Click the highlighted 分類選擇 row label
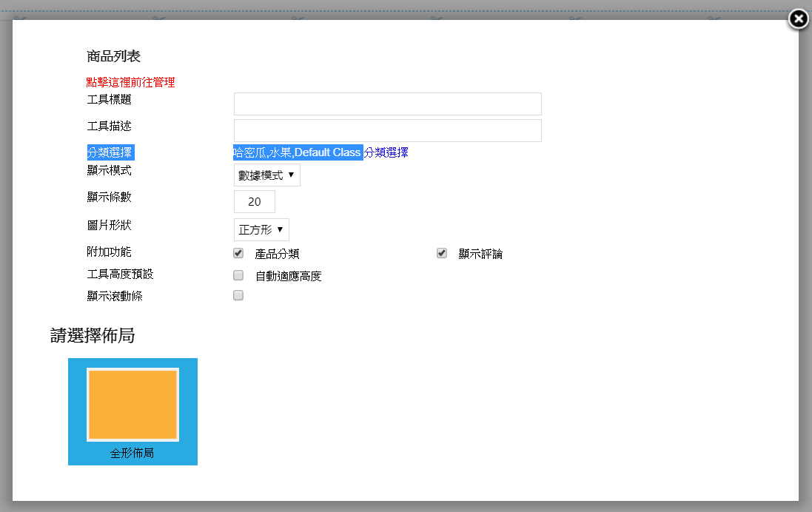 110,152
